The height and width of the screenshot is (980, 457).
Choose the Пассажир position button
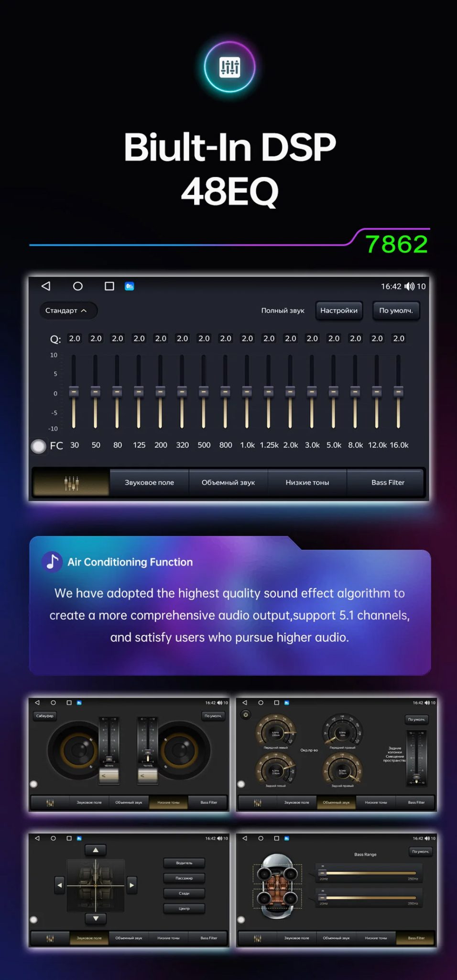point(184,878)
